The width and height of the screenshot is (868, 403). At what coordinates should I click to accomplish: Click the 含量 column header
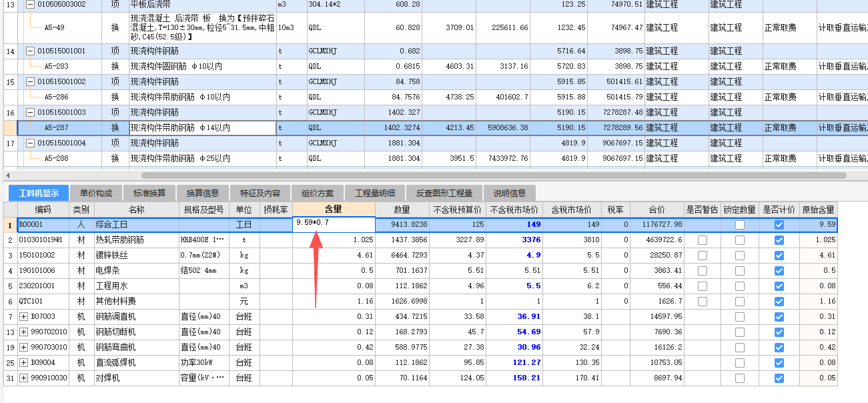click(334, 210)
